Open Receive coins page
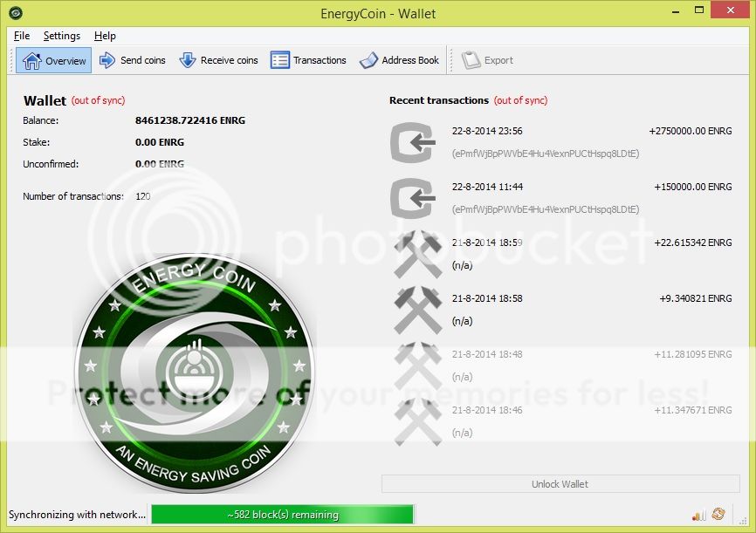This screenshot has height=533, width=756. [218, 60]
